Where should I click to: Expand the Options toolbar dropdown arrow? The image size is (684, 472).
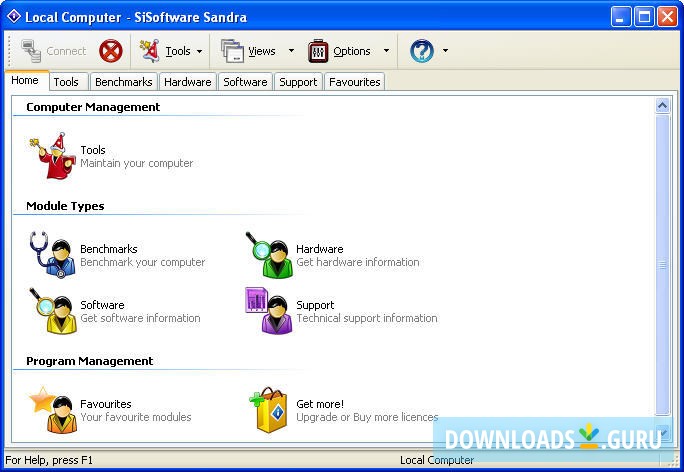(x=386, y=51)
